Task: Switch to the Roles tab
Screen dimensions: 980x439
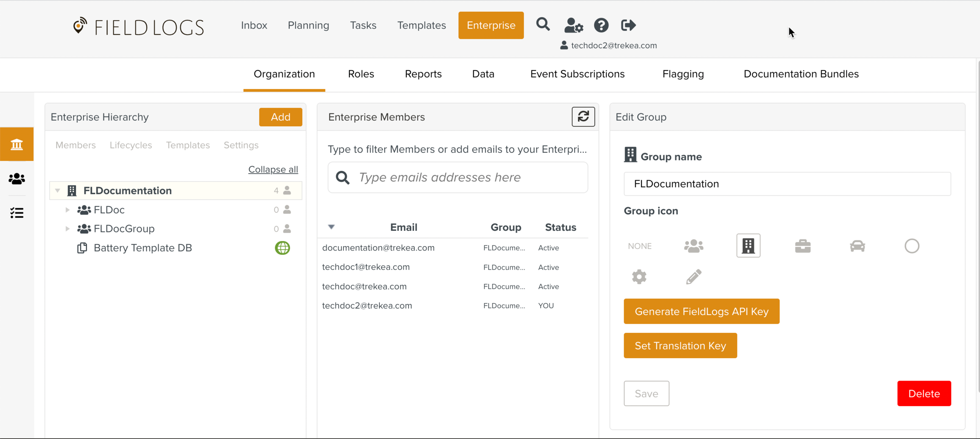Action: point(361,74)
